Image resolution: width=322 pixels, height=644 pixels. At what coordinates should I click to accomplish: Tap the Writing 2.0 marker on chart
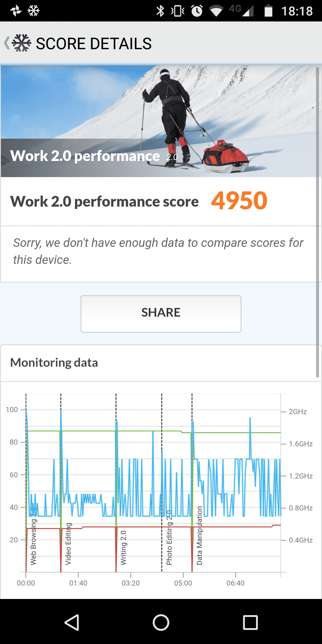[x=123, y=547]
